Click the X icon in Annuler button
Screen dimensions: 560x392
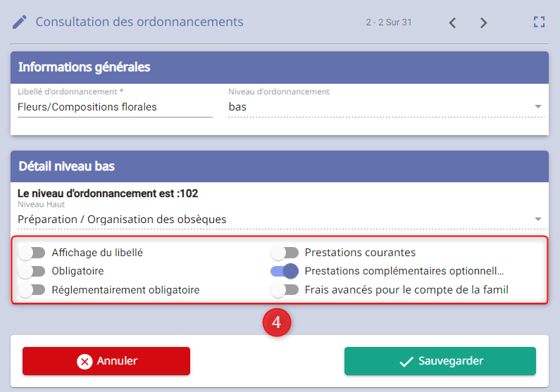pos(85,361)
